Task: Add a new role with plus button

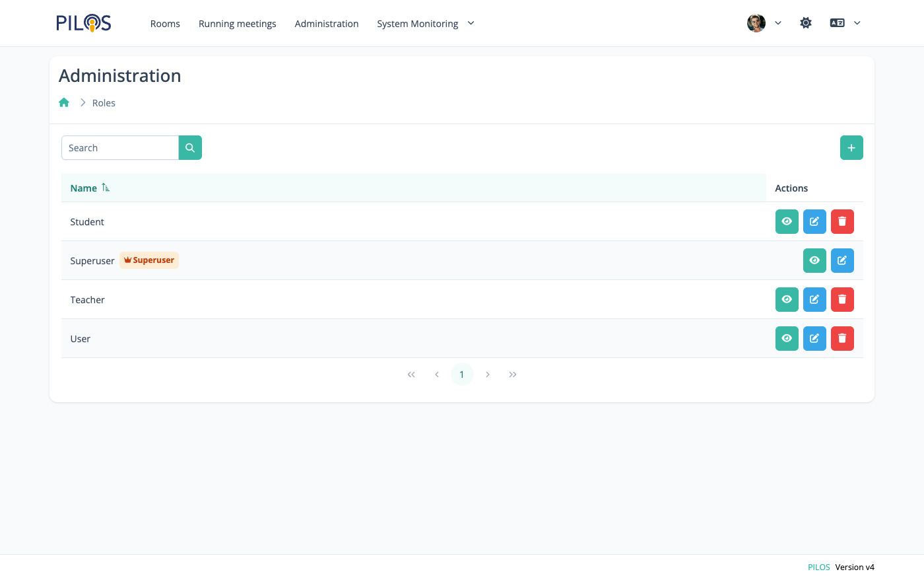Action: (x=851, y=148)
